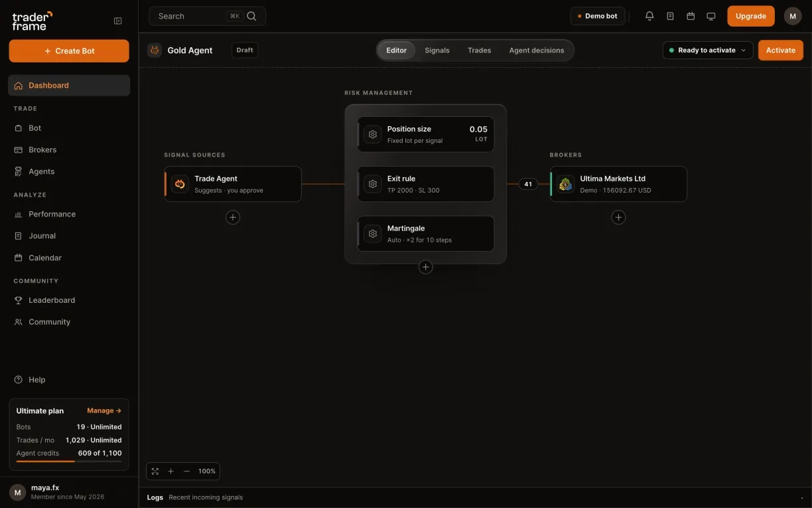Click the user avatar M at top right
Screen dimensions: 812x508
click(x=793, y=16)
